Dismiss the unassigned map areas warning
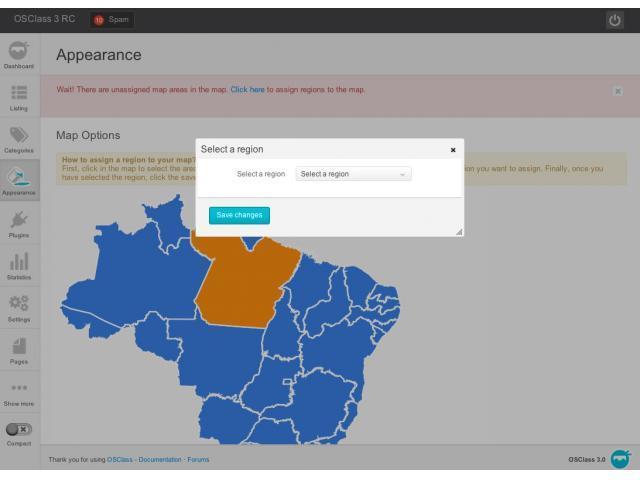This screenshot has height=480, width=640. pyautogui.click(x=617, y=91)
